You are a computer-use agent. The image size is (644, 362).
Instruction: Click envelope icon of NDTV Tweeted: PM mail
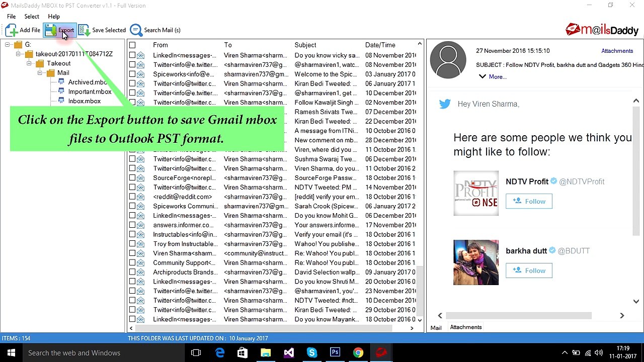(x=141, y=188)
